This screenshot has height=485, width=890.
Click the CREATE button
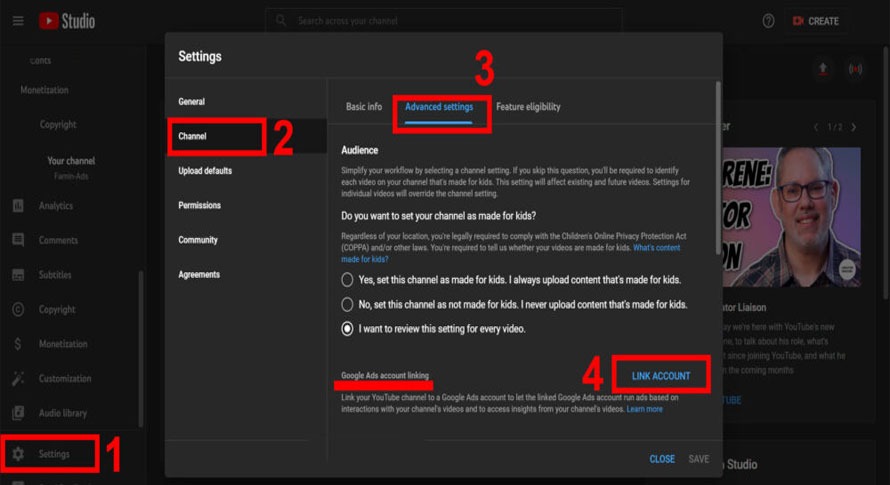[x=815, y=21]
